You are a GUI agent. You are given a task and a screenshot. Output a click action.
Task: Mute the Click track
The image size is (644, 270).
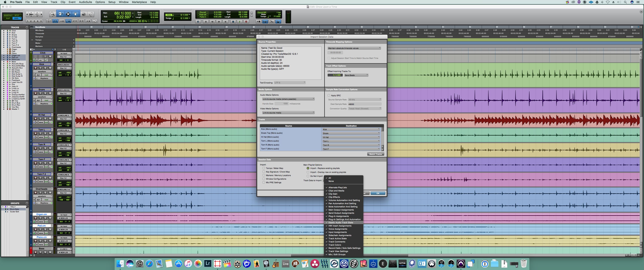coord(50,56)
